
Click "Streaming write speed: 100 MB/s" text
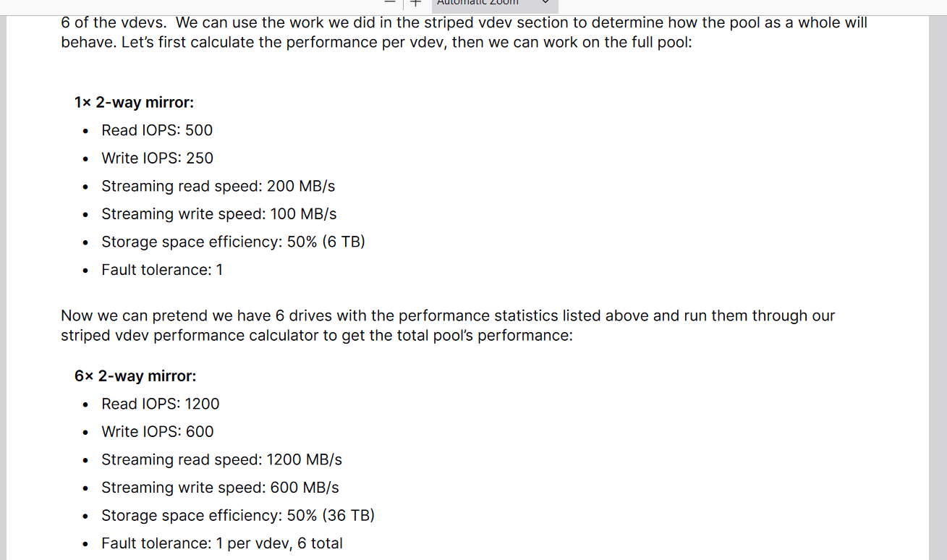218,214
